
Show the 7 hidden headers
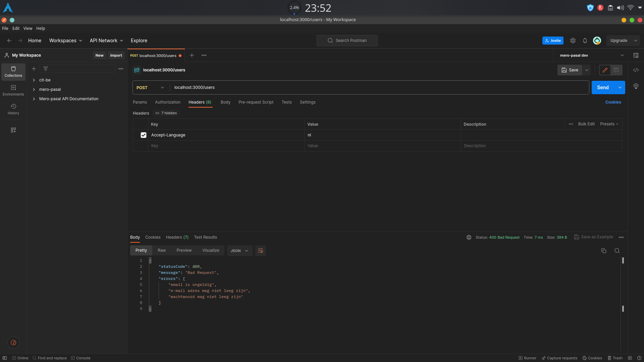(x=166, y=113)
